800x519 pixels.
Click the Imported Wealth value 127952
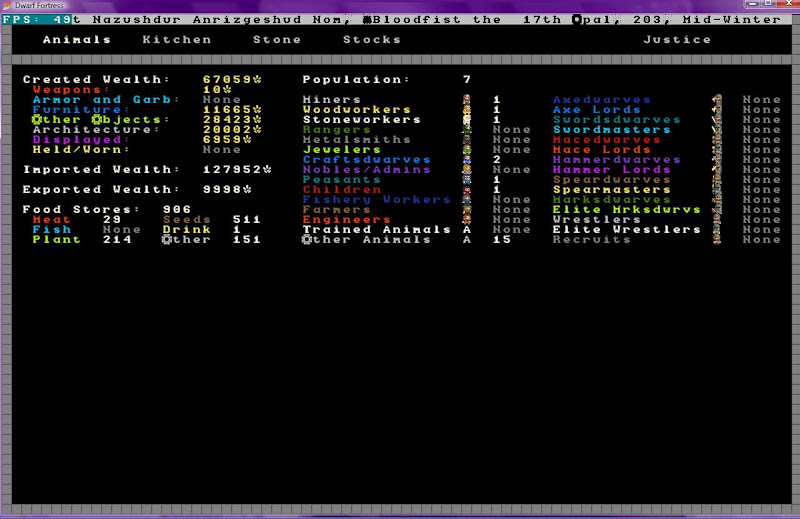[237, 169]
